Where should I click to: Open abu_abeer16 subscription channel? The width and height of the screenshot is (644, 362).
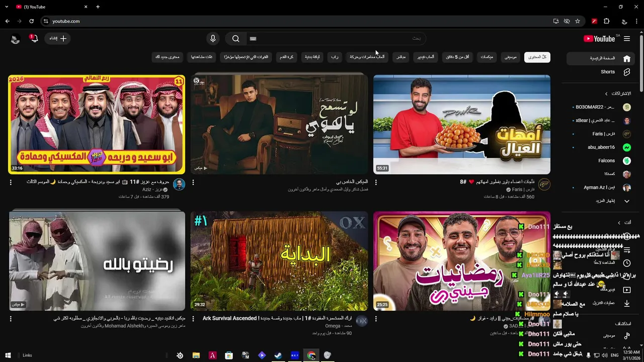pyautogui.click(x=601, y=147)
